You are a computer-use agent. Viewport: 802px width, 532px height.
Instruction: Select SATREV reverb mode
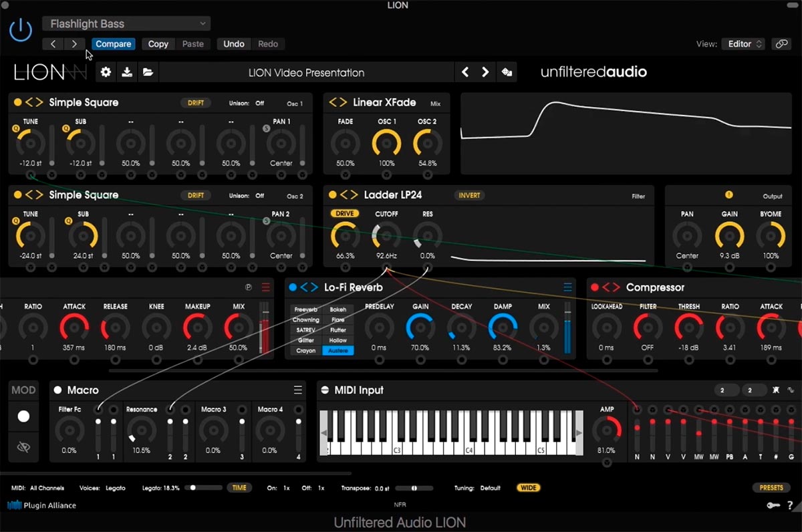[x=306, y=330]
